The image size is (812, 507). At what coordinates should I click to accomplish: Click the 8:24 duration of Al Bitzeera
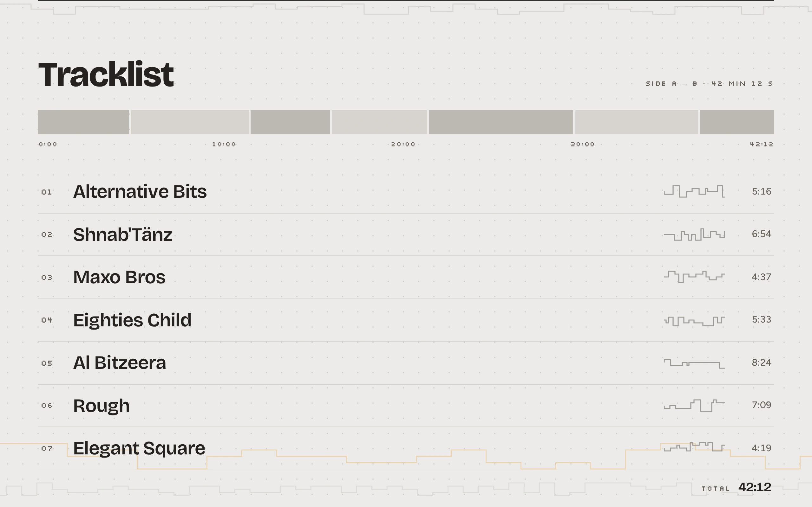(761, 363)
